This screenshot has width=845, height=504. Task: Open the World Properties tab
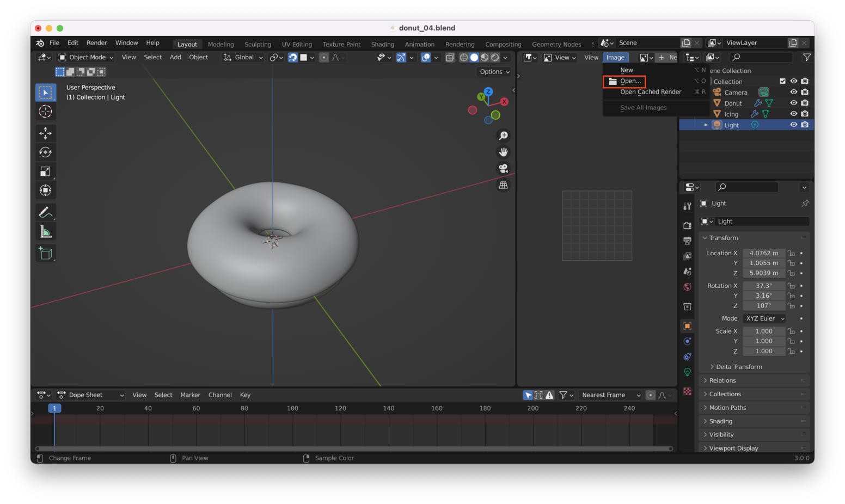click(x=687, y=287)
